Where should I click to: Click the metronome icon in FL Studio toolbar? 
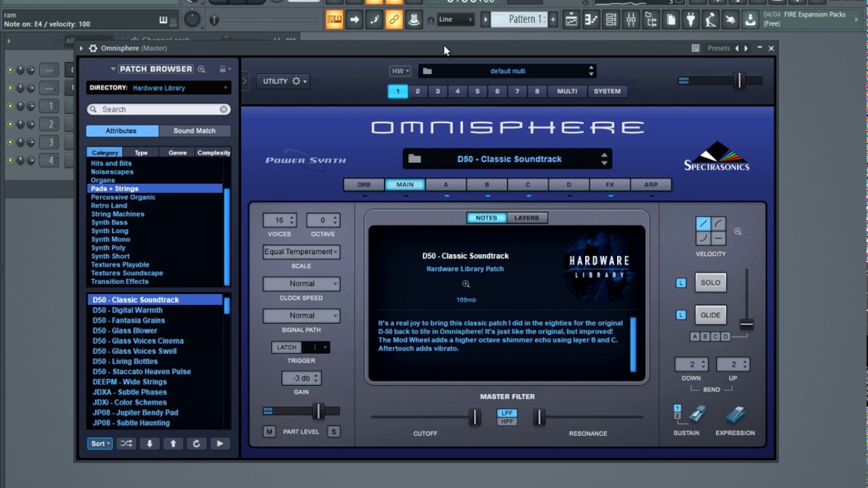[x=414, y=19]
